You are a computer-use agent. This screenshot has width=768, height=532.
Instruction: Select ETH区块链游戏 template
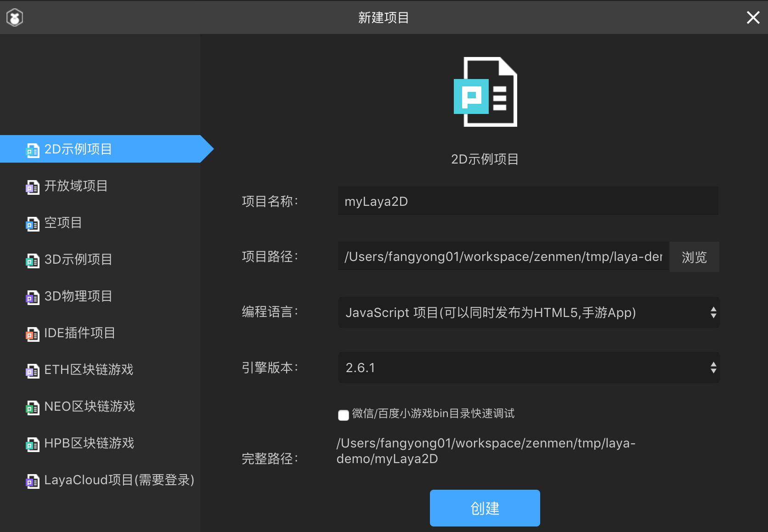pos(100,369)
